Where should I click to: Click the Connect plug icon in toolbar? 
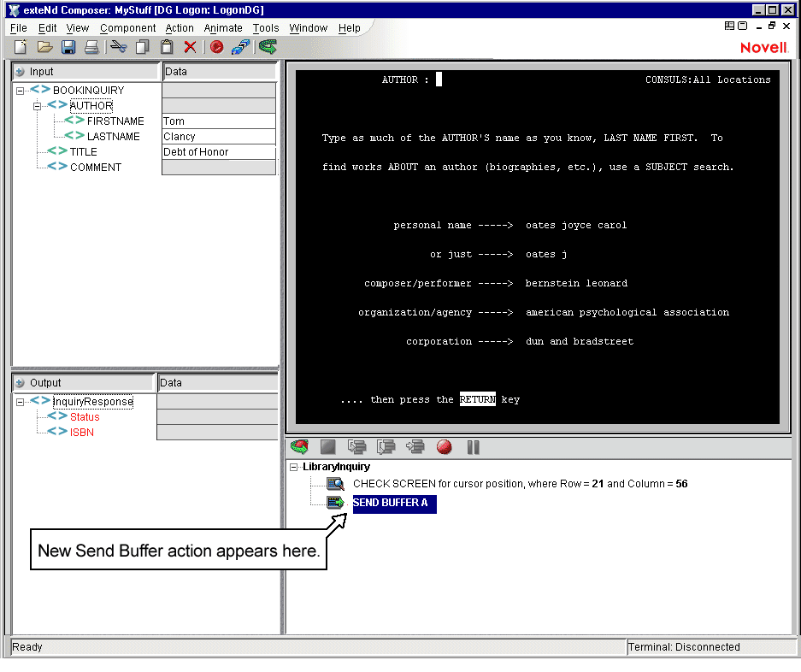(240, 47)
